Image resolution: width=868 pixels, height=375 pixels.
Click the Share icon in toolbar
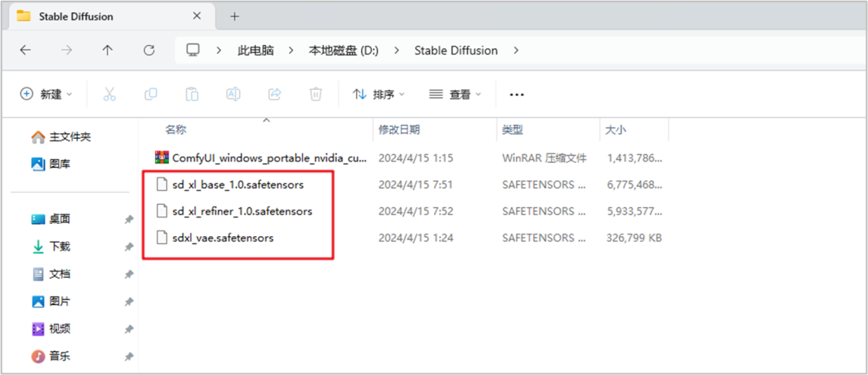tap(275, 94)
